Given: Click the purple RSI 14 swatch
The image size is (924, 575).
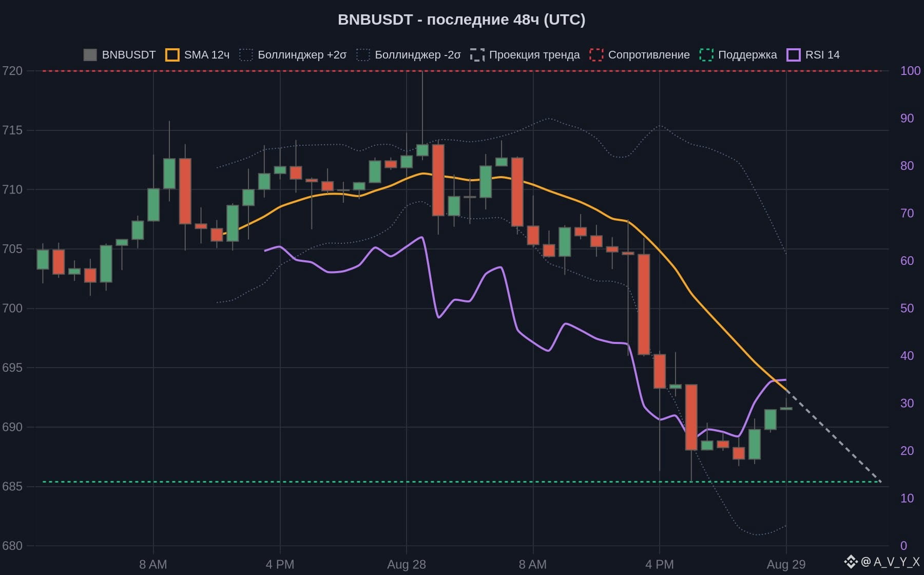Looking at the screenshot, I should [x=794, y=55].
